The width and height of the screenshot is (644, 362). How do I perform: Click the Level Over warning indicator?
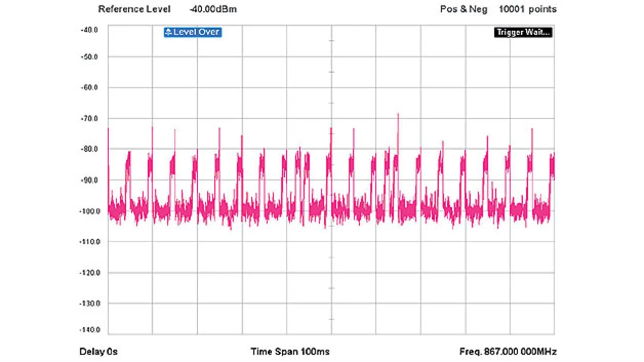click(192, 32)
